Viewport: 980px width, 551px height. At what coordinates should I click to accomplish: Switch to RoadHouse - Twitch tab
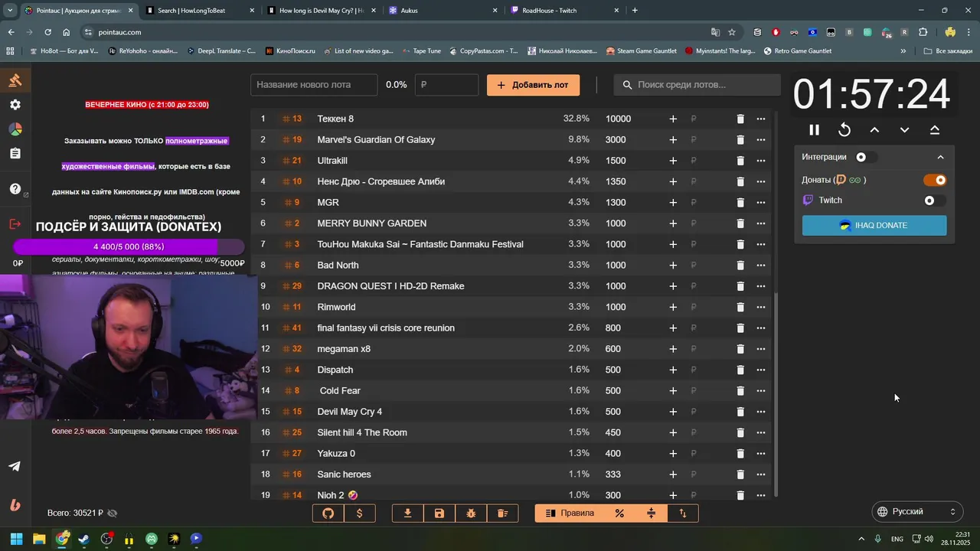pos(565,11)
